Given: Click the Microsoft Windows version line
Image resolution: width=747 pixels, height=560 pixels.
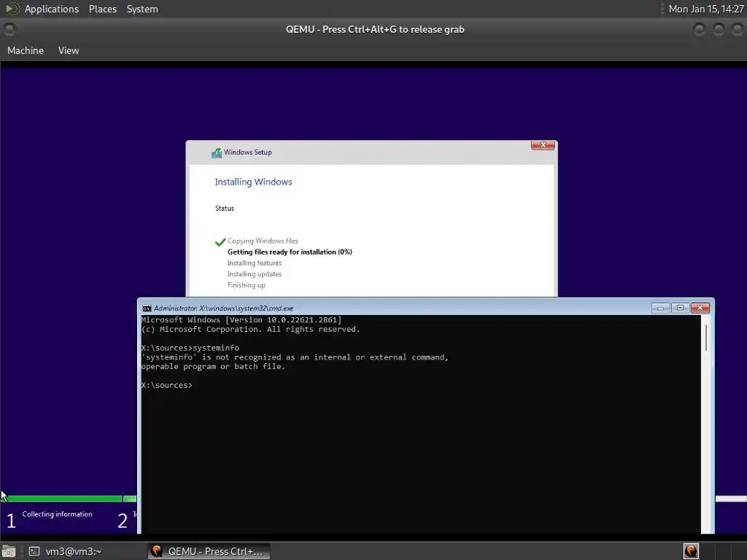Looking at the screenshot, I should [241, 320].
